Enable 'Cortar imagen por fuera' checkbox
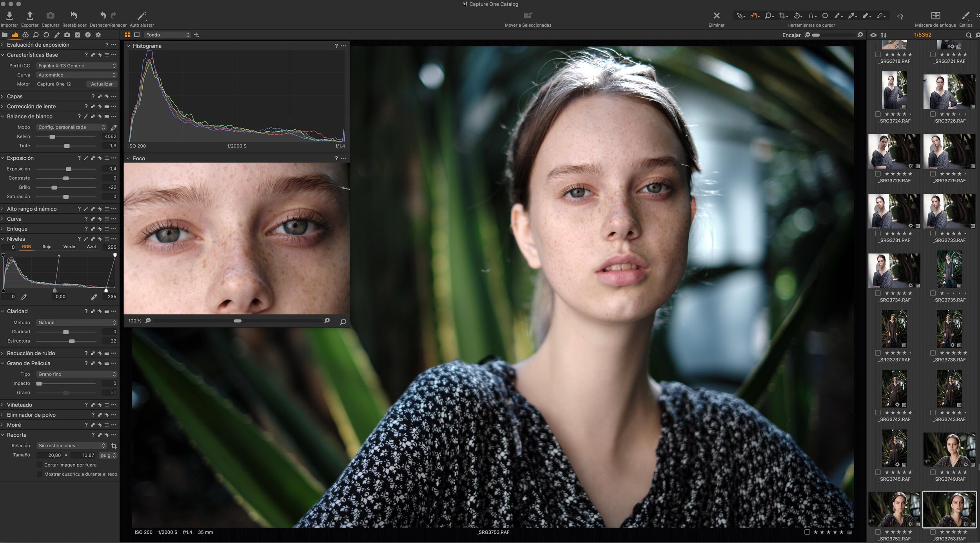 point(39,465)
